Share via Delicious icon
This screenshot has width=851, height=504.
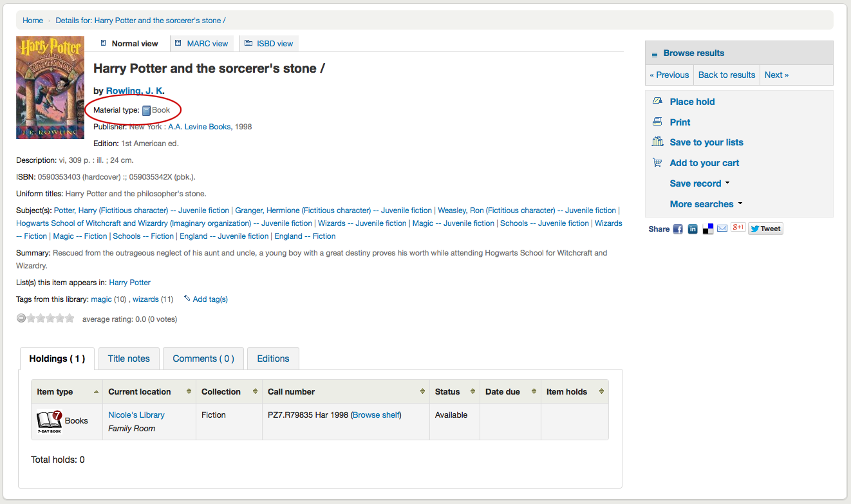(x=707, y=229)
